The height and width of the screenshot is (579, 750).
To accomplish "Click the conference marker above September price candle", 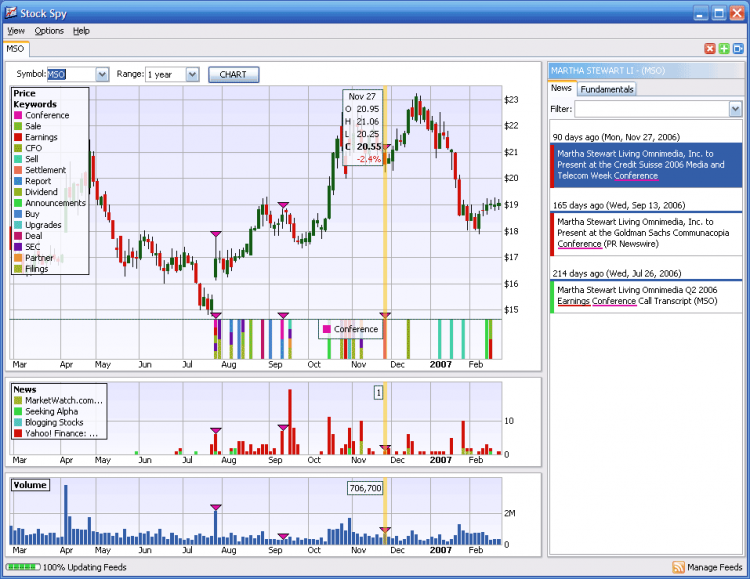I will (283, 205).
